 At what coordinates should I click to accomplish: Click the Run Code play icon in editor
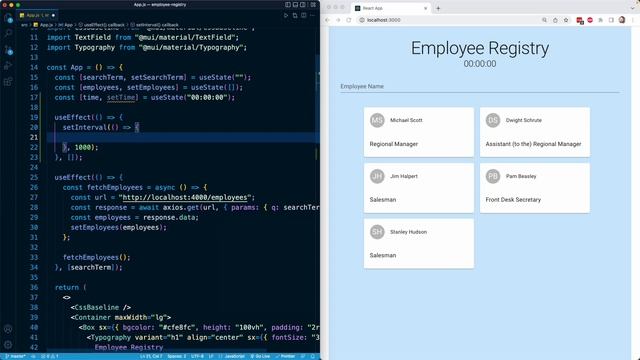pos(286,16)
